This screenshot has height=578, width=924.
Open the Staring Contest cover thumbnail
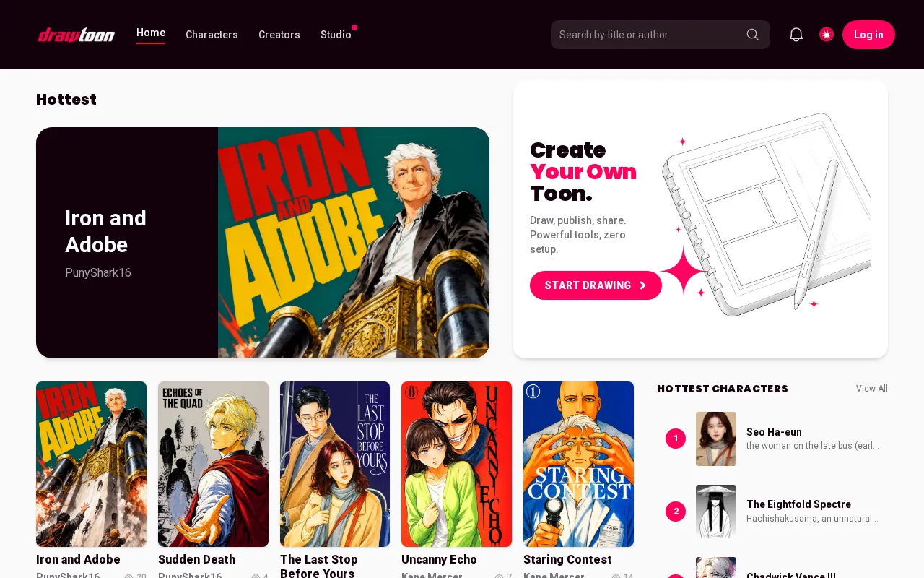coord(578,464)
